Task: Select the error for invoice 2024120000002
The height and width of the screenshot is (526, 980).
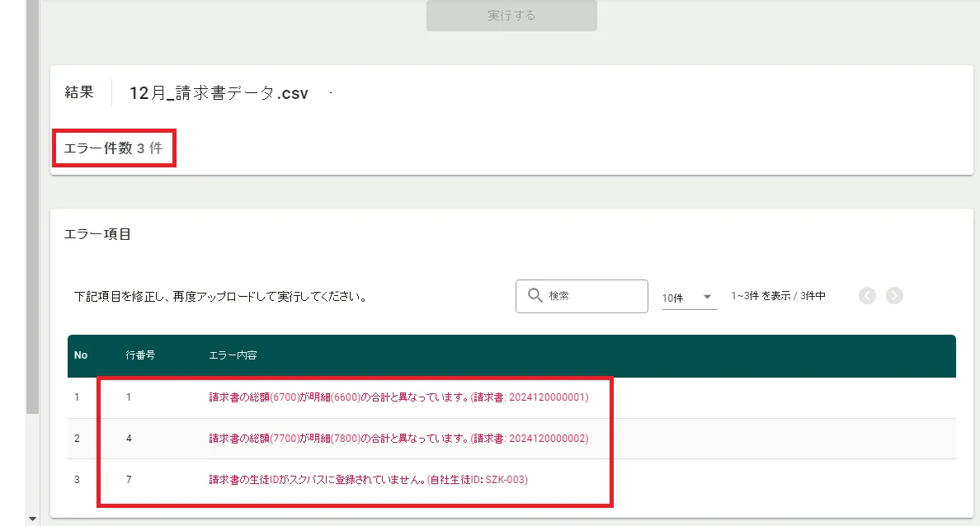Action: pos(398,439)
